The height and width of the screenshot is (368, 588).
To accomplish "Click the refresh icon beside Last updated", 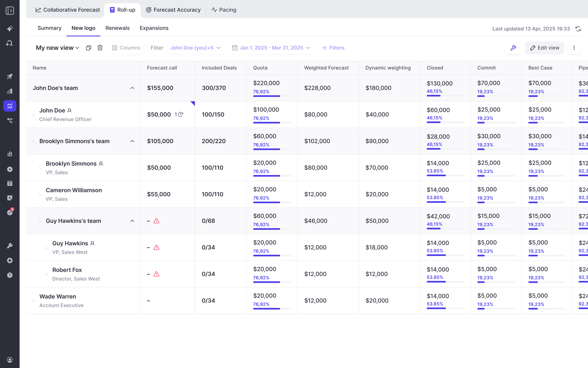I will click(x=578, y=29).
